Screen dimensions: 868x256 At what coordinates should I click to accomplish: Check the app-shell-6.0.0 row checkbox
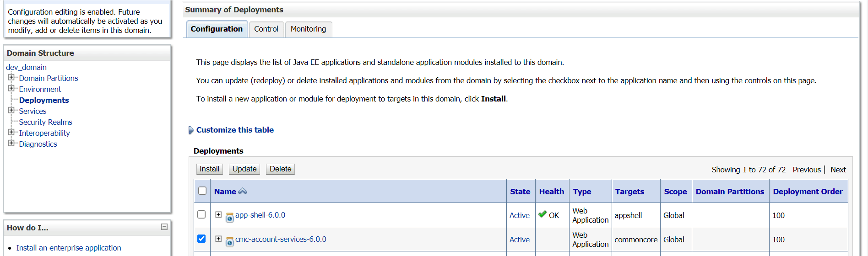(x=201, y=214)
